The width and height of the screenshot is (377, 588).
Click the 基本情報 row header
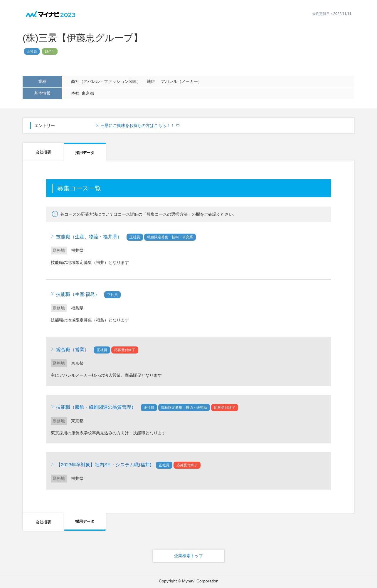[x=42, y=93]
